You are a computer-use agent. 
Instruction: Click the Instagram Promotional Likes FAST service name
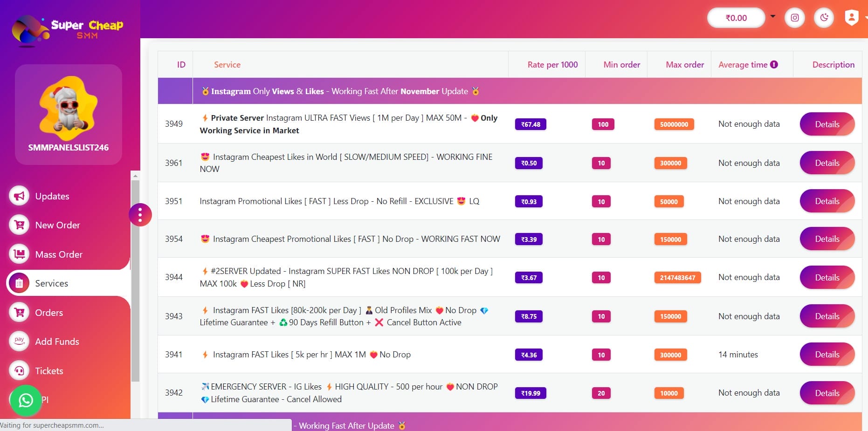click(339, 201)
